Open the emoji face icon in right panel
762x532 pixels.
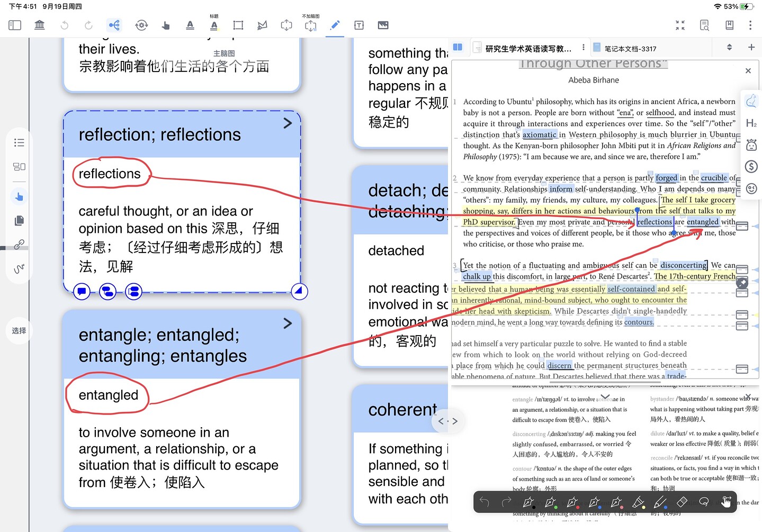751,188
